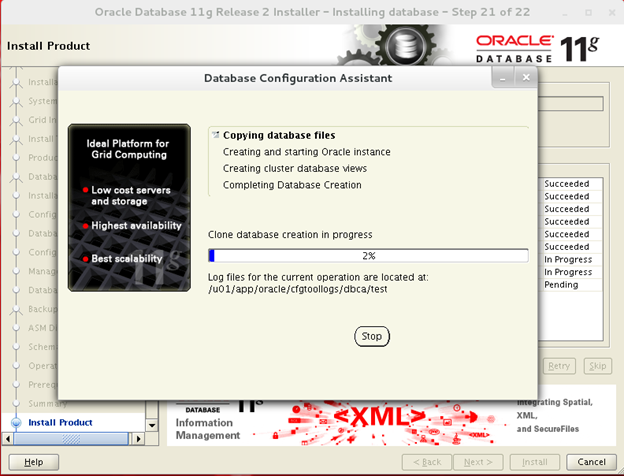The height and width of the screenshot is (476, 624).
Task: Click the Oracle Database 11g logo
Action: coord(537,49)
